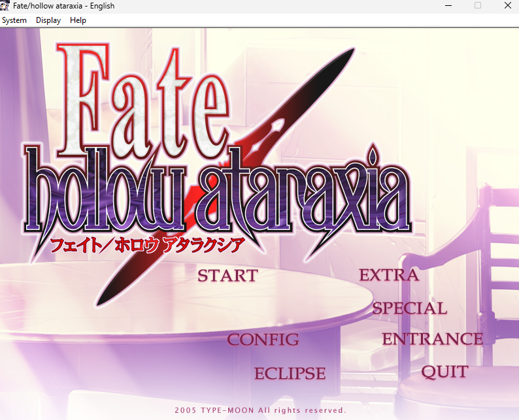Open the System menu
Screen dimensions: 519x420
(x=14, y=20)
